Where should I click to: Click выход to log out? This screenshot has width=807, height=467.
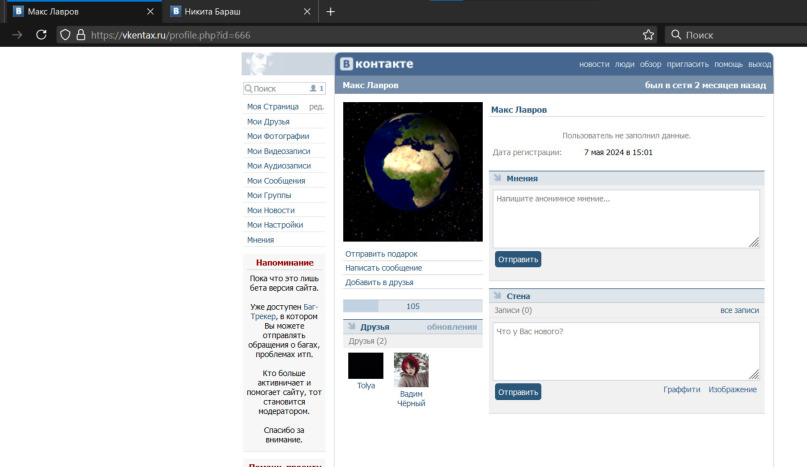tap(760, 64)
